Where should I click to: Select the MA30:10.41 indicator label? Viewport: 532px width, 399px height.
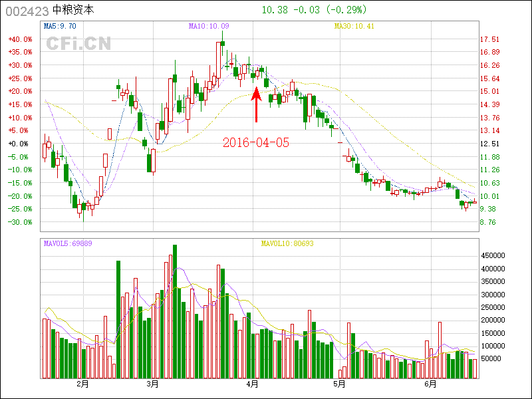(355, 26)
